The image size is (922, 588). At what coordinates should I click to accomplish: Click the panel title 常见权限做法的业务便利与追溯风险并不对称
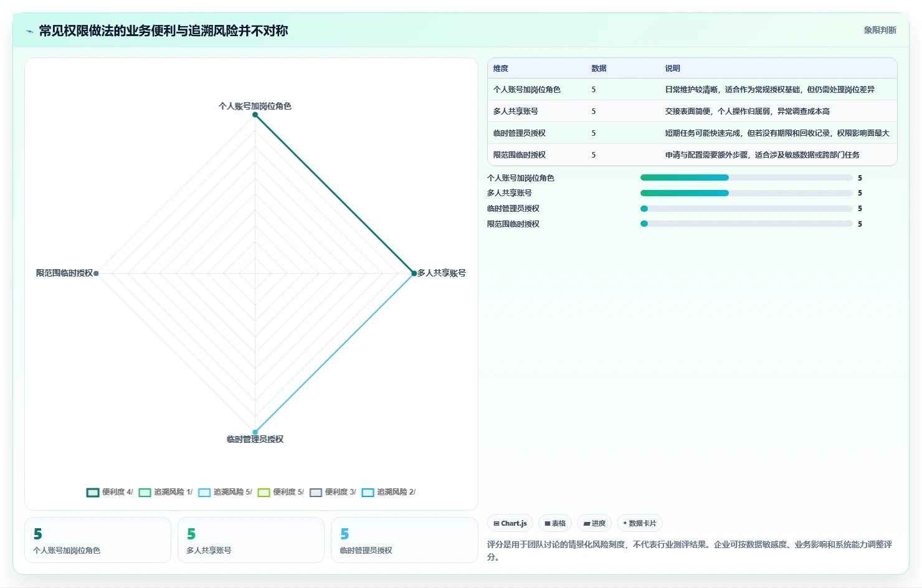[163, 31]
